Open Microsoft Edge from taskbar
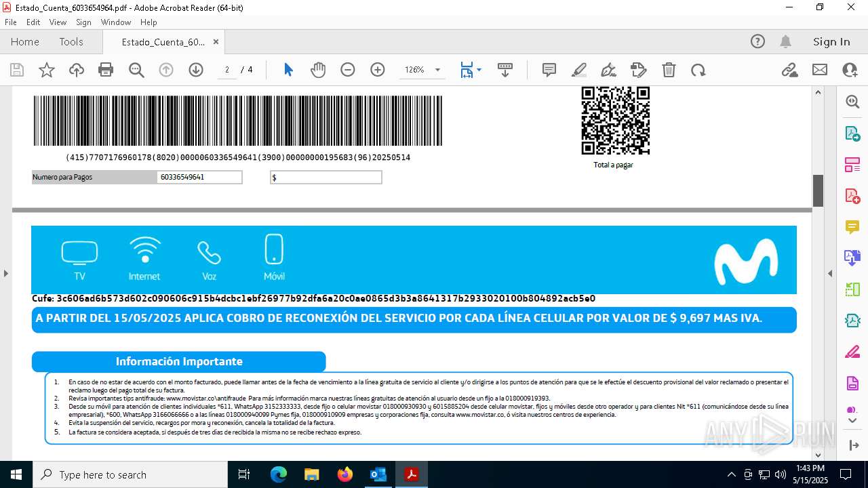The height and width of the screenshot is (488, 868). tap(279, 474)
